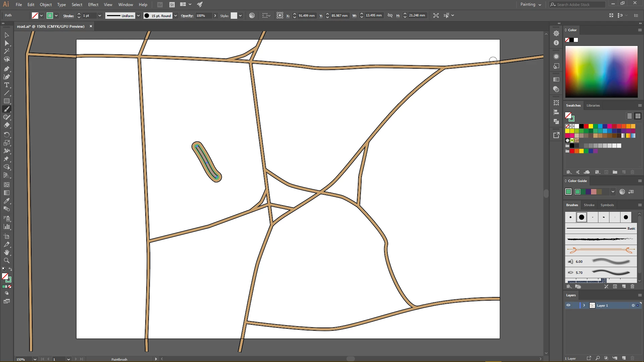Select the Magic Wand tool
644x362 pixels.
point(6,51)
